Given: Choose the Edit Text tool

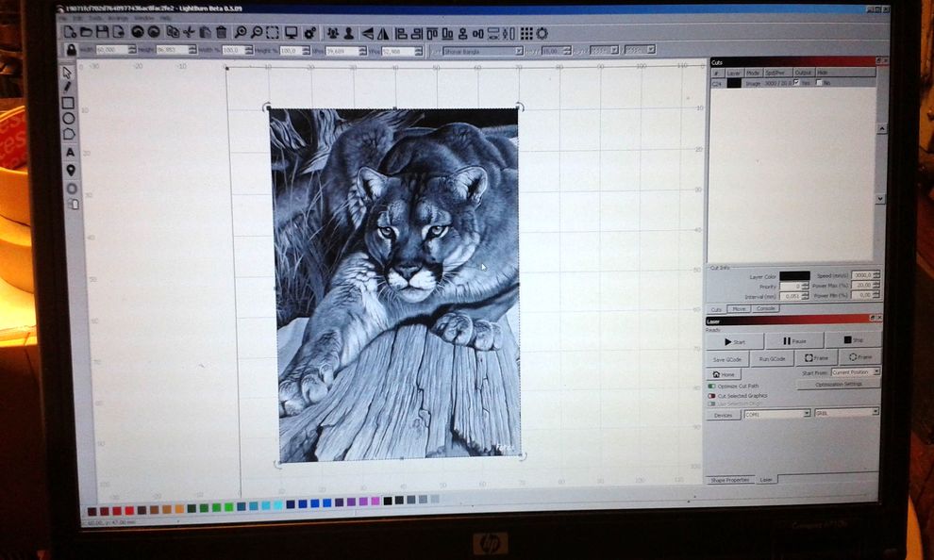Looking at the screenshot, I should (x=69, y=153).
